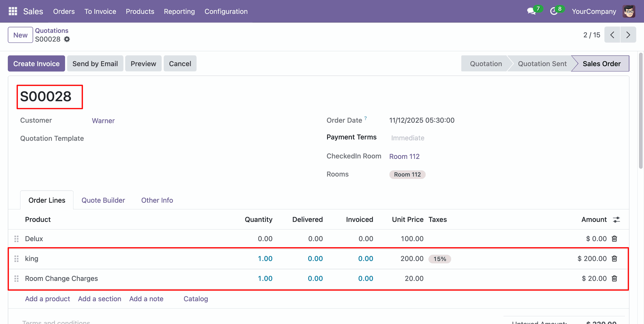The height and width of the screenshot is (324, 644).
Task: Open the gear actions menu beside S00028
Action: pos(67,39)
